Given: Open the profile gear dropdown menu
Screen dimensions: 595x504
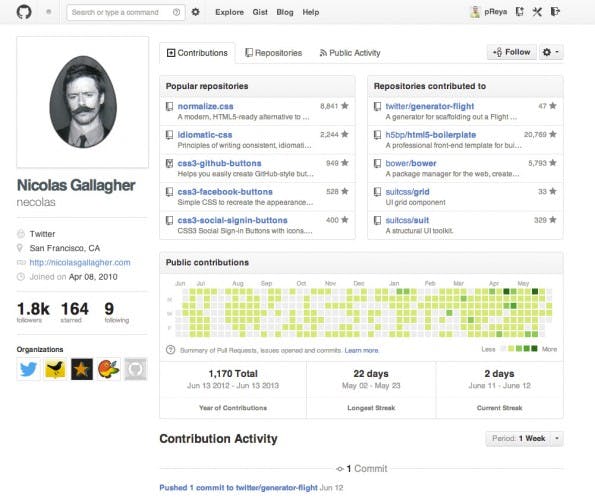Looking at the screenshot, I should pyautogui.click(x=551, y=52).
